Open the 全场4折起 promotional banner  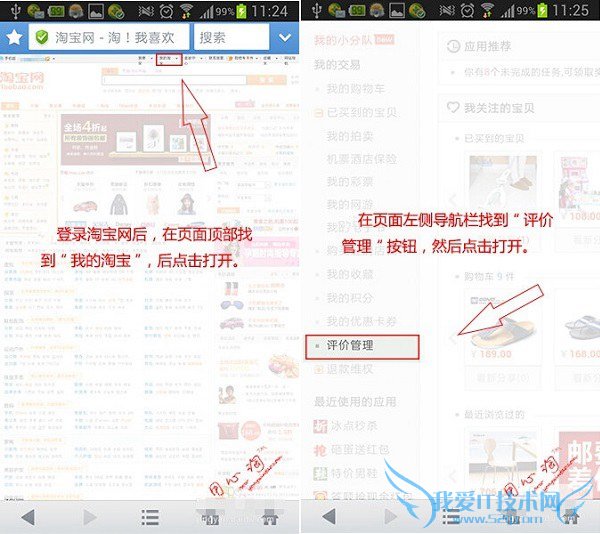coord(136,140)
